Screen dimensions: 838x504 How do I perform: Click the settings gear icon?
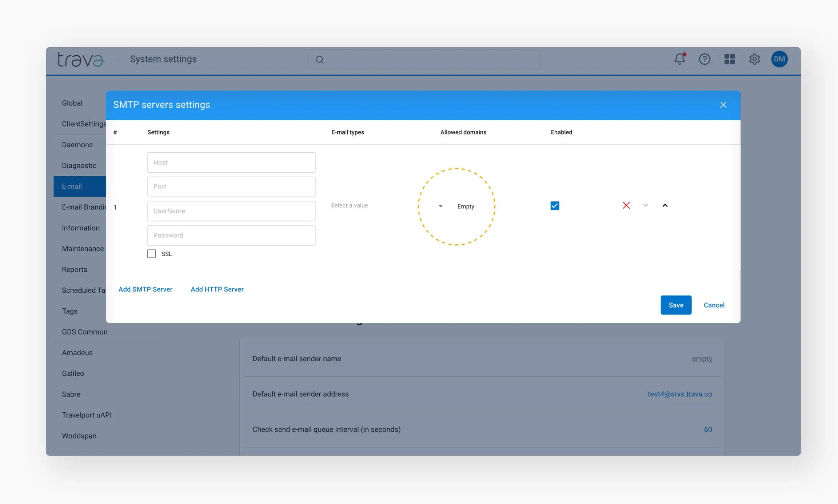click(x=754, y=59)
